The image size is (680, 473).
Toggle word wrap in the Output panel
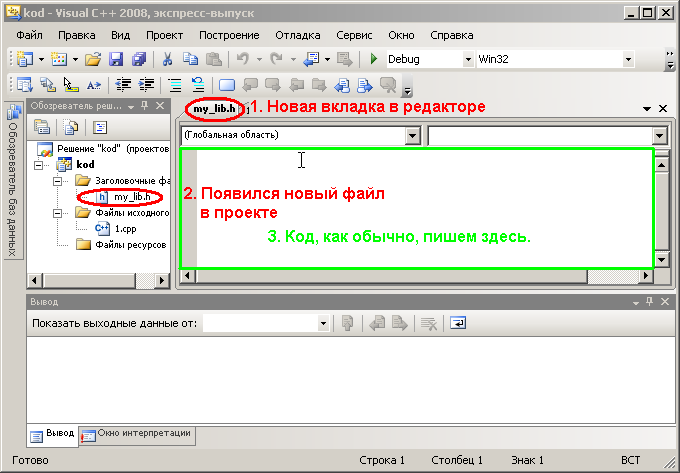458,323
